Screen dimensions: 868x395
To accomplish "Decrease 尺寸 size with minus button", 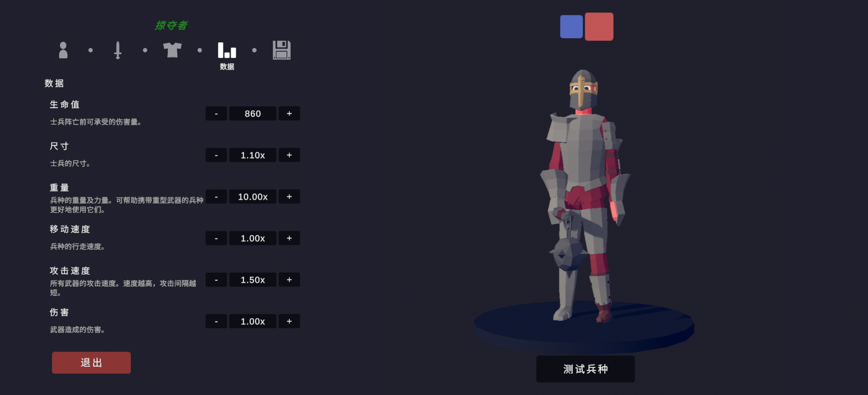I will coord(216,155).
